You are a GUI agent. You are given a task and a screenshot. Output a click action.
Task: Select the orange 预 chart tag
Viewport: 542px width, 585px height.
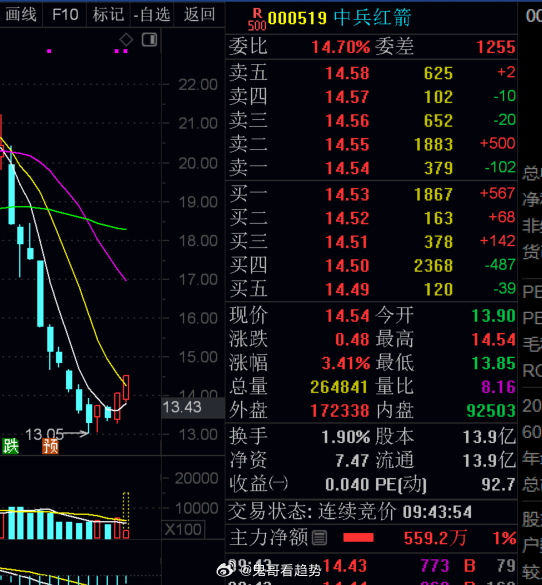click(x=50, y=446)
